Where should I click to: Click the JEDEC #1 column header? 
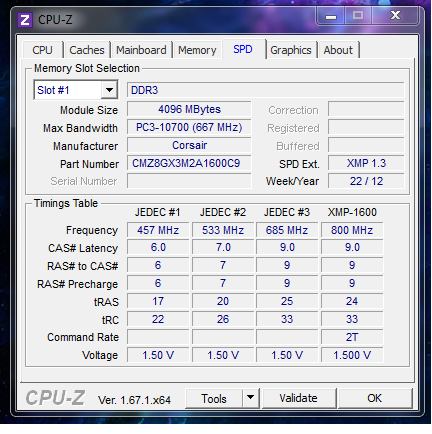157,212
